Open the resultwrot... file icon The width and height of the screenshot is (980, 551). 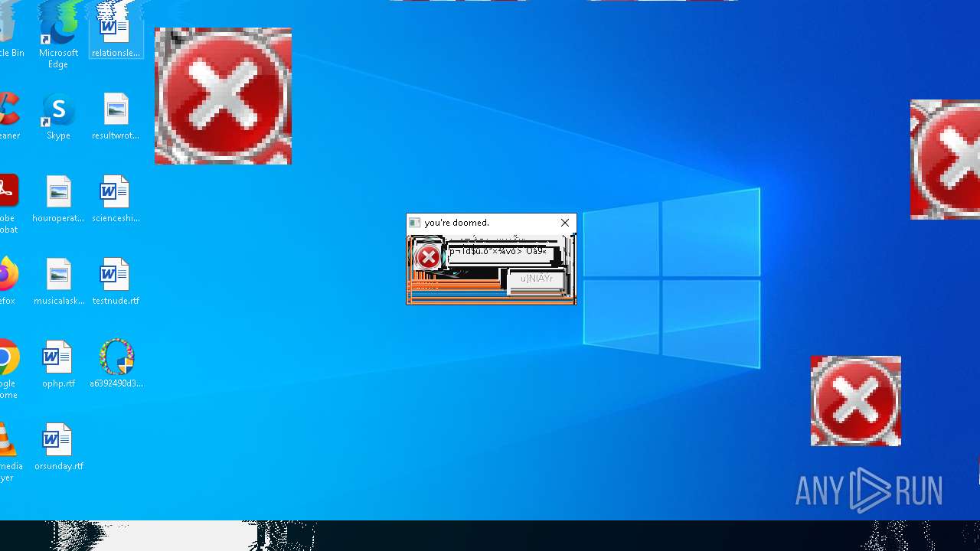pos(116,116)
